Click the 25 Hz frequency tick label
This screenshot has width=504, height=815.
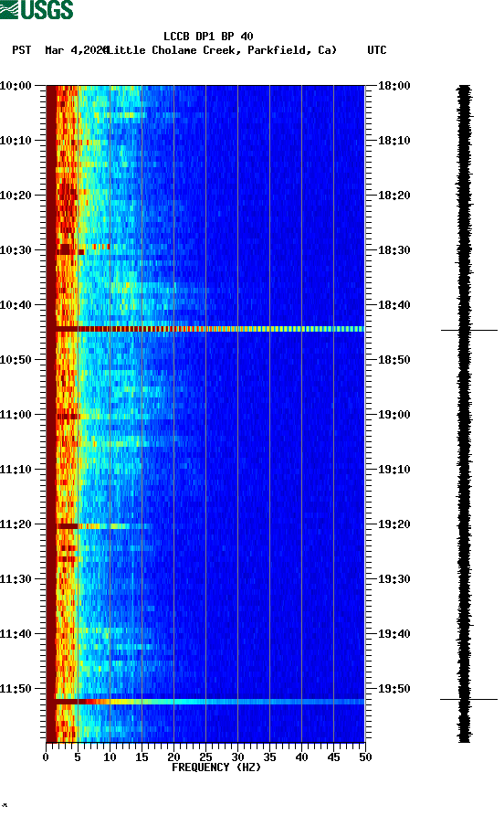point(205,757)
